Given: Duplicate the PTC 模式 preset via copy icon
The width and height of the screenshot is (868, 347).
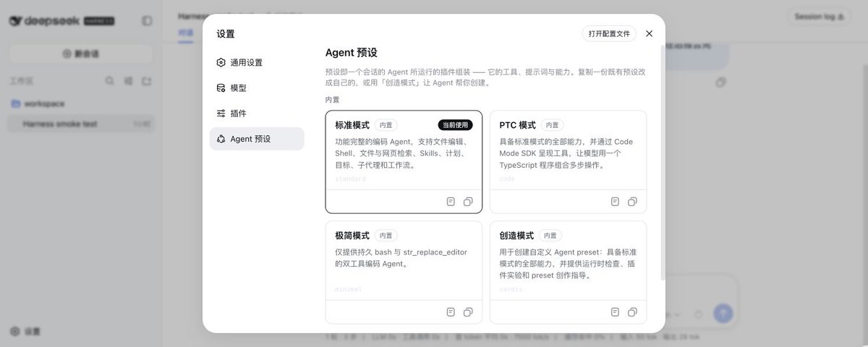Looking at the screenshot, I should (632, 202).
